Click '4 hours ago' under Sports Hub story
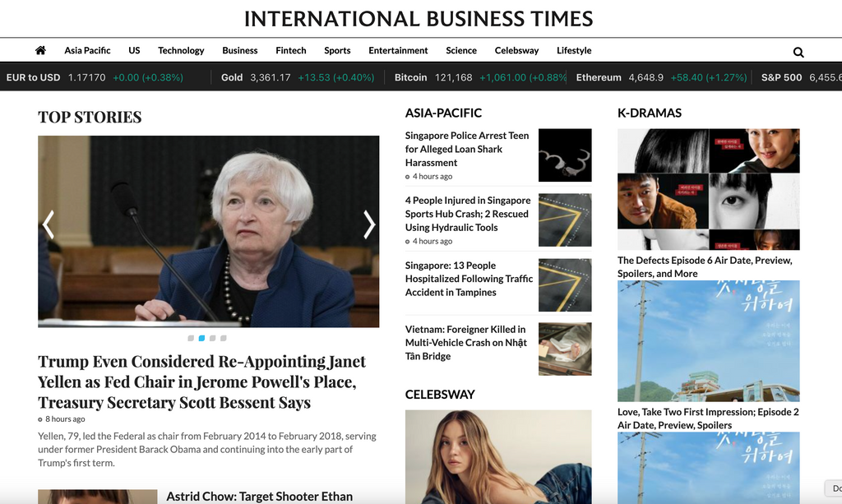 [433, 242]
